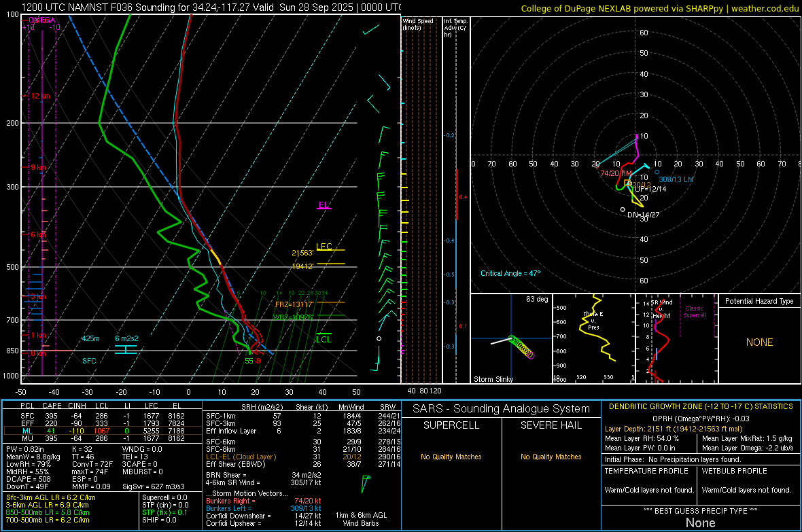Click the "SARS - Sounding Analogue System" heading
Viewport: 802px width, 532px height.
[x=502, y=409]
